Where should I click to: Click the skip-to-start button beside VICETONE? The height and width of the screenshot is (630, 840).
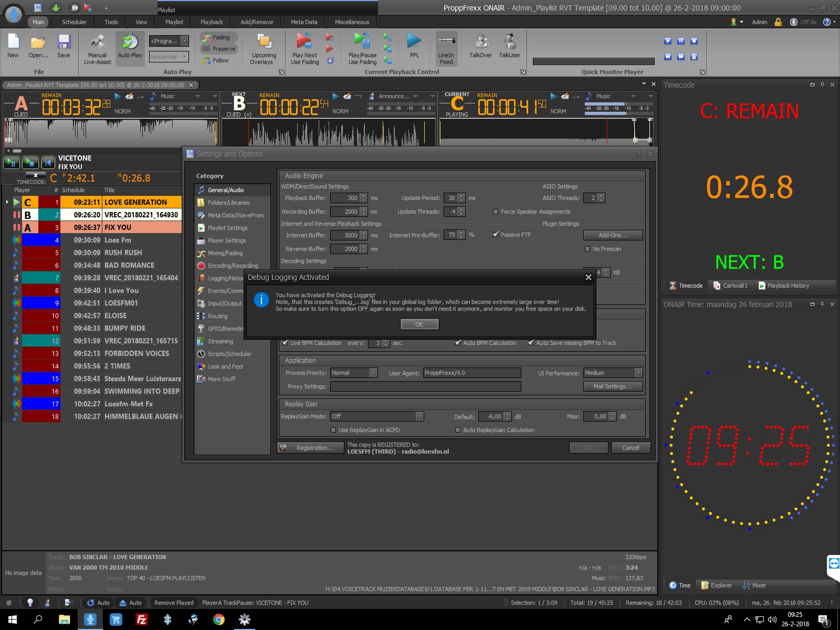48,163
